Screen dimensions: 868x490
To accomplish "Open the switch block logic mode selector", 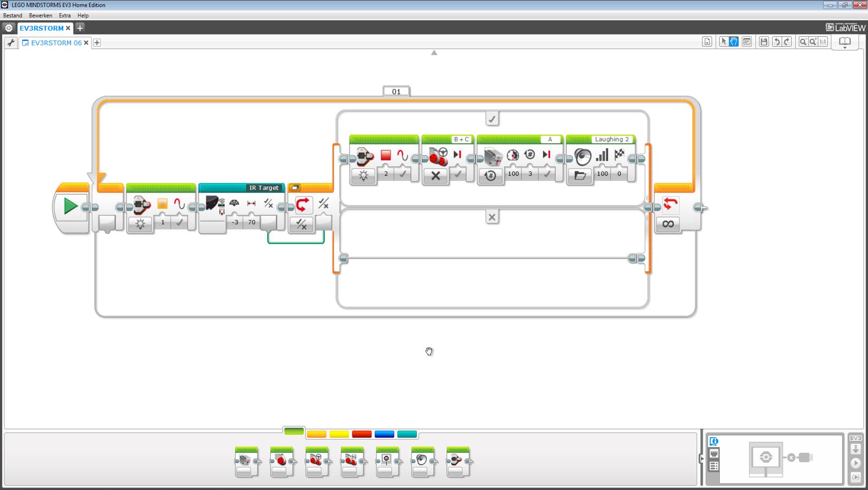I will tap(301, 224).
